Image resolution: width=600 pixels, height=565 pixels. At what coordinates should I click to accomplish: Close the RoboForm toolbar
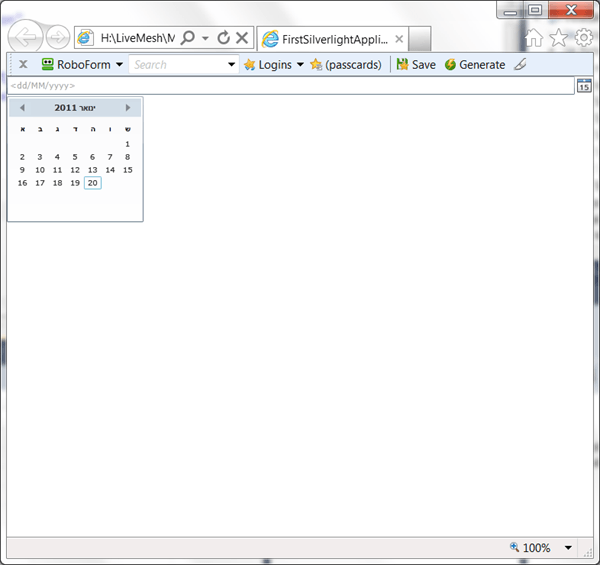coord(23,64)
